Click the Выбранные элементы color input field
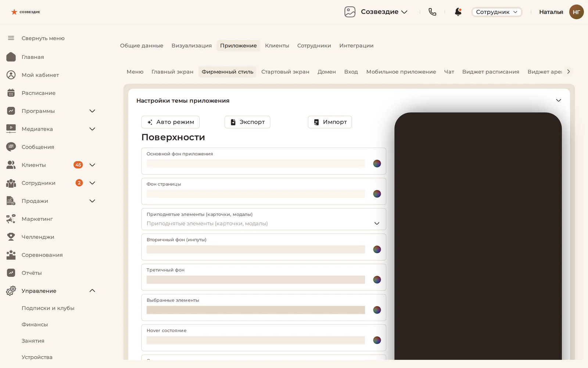The width and height of the screenshot is (588, 368). point(256,310)
